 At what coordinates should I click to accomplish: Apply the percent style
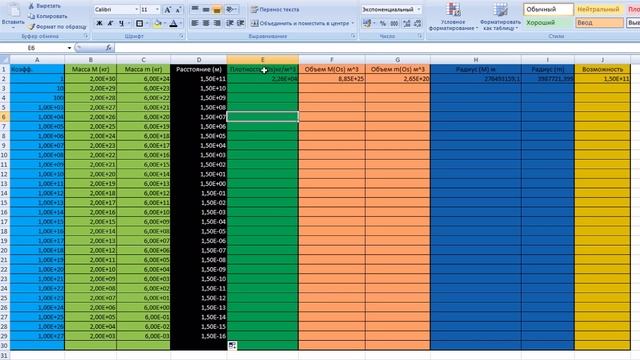pyautogui.click(x=383, y=24)
